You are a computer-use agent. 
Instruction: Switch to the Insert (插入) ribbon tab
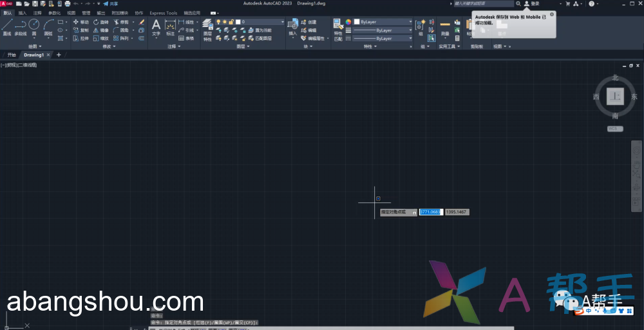[x=23, y=13]
